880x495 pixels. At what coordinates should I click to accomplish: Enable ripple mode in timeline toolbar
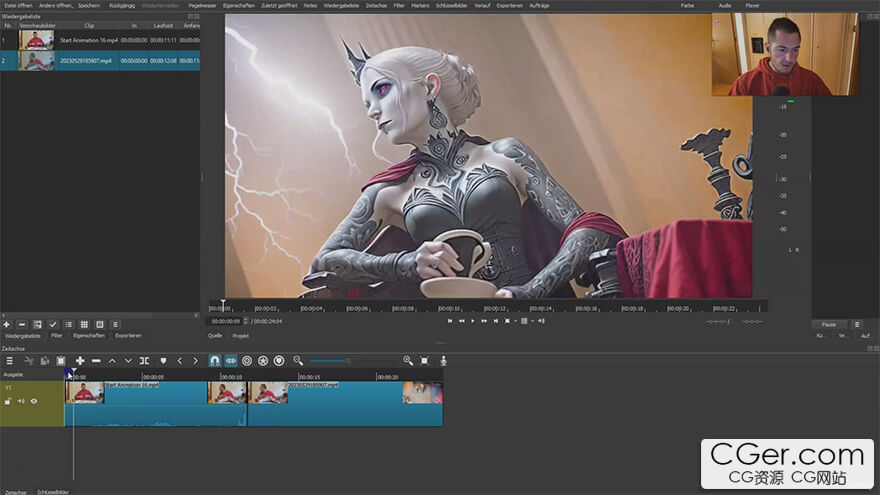247,360
